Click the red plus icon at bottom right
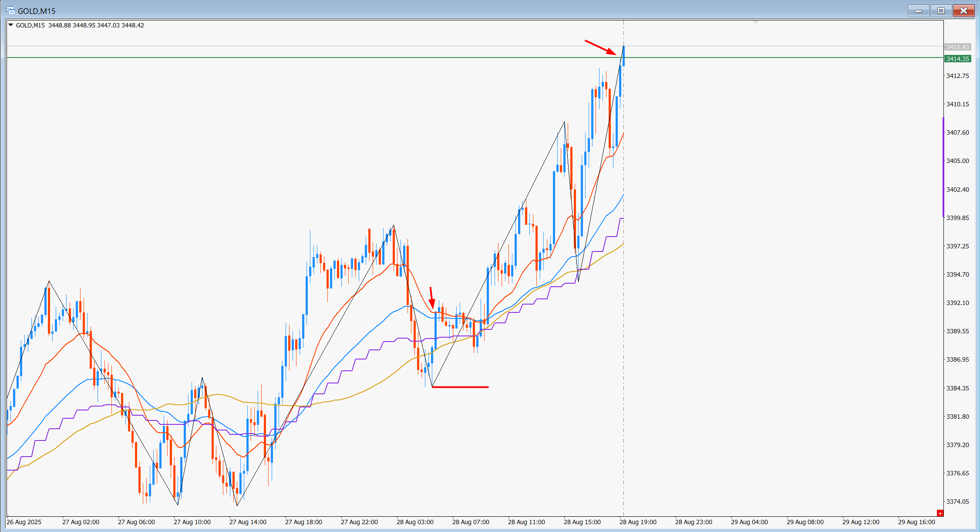This screenshot has height=532, width=980. pyautogui.click(x=940, y=513)
